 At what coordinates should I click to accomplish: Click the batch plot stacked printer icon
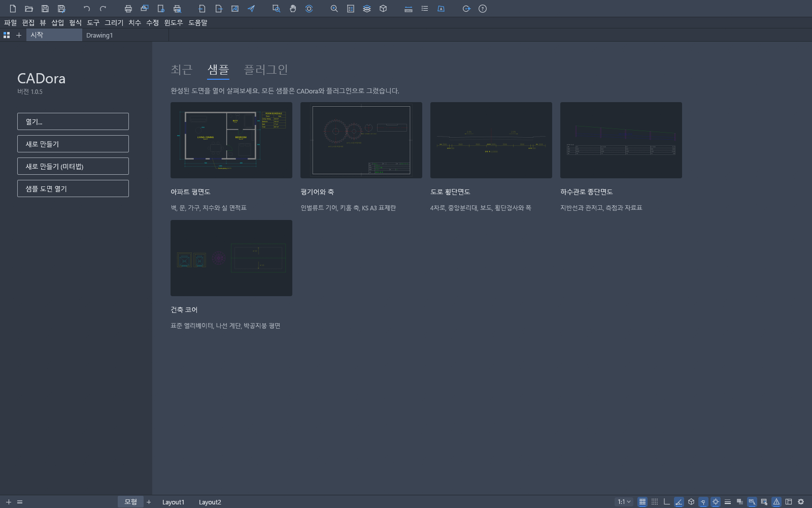point(145,9)
